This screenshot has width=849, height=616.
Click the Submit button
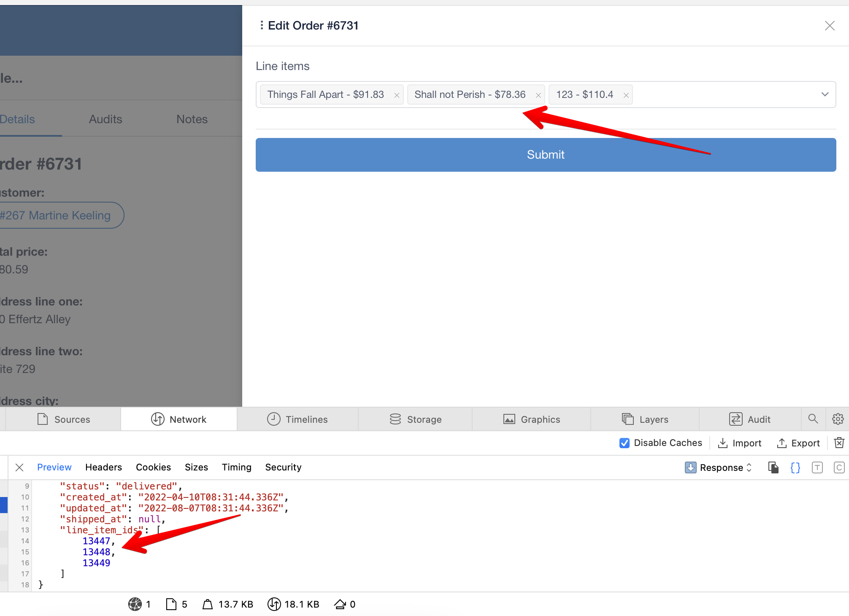(545, 154)
